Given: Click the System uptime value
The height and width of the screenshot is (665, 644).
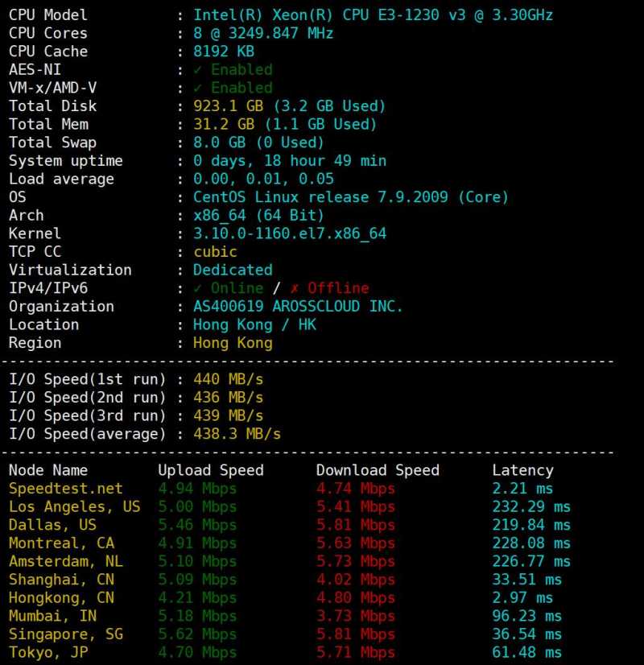Looking at the screenshot, I should [x=289, y=161].
